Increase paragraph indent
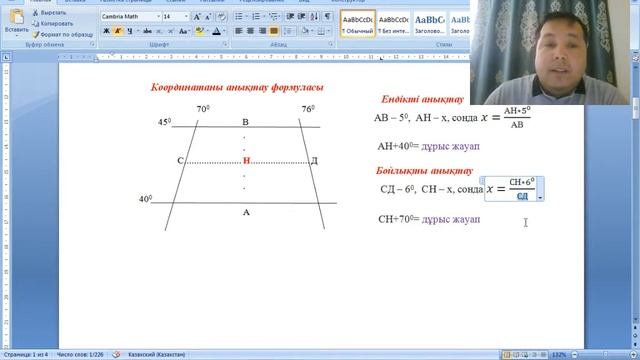This screenshot has width=640, height=360. pyautogui.click(x=302, y=16)
